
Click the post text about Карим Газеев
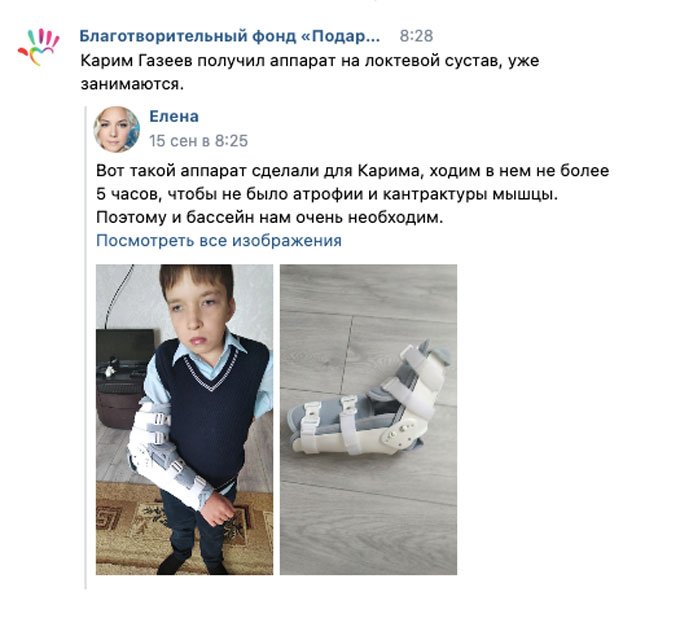tap(310, 72)
